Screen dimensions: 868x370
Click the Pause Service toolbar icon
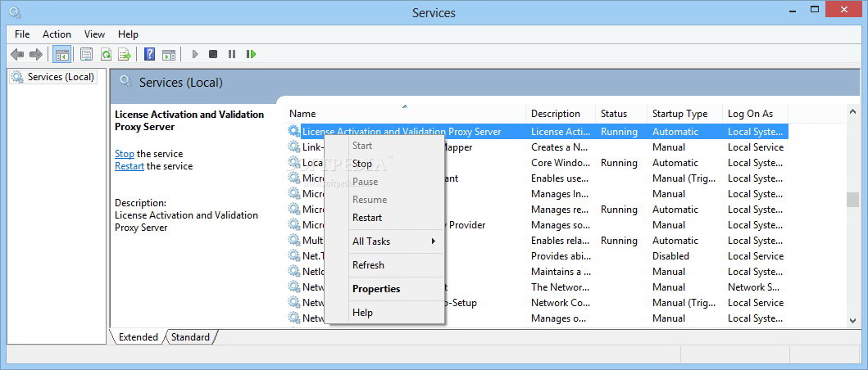[232, 54]
